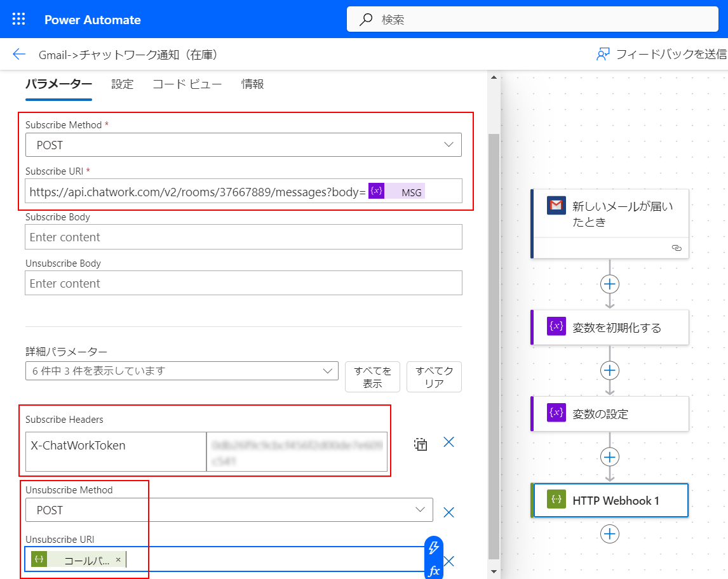This screenshot has width=728, height=579.
Task: Click the Gmail icon on the trigger card
Action: pos(555,206)
